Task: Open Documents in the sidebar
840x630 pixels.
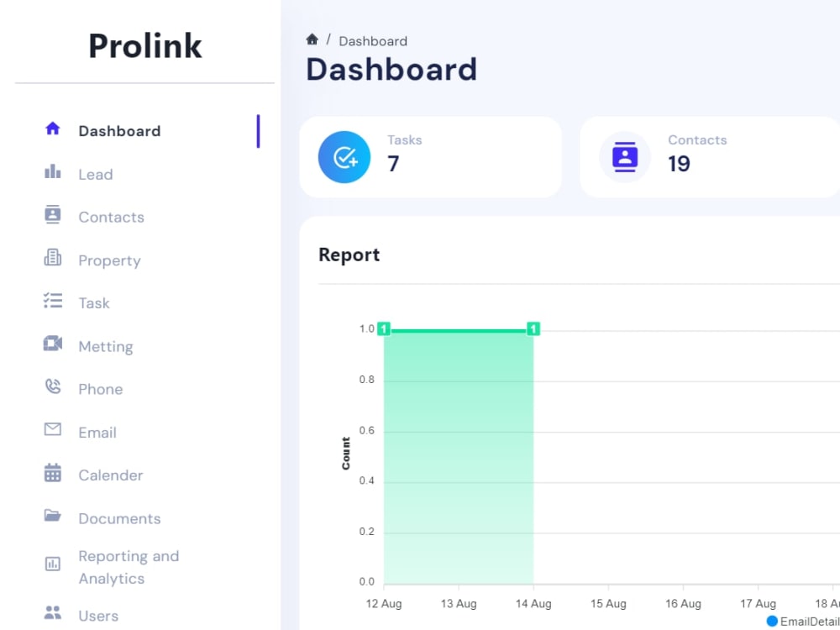Action: tap(119, 518)
